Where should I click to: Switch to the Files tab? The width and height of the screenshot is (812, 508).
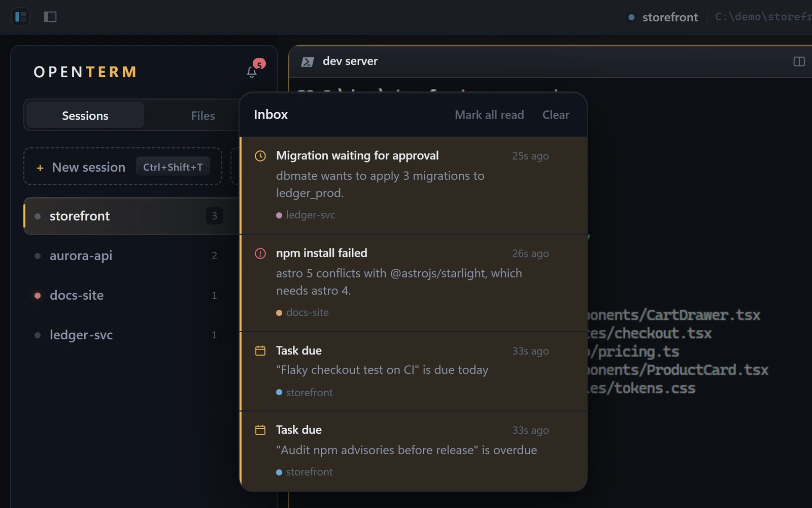203,115
